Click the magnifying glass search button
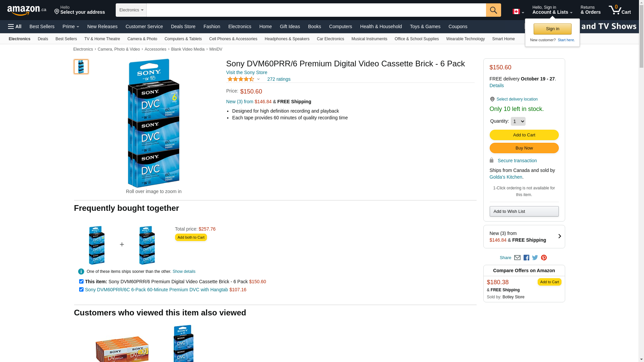Screen dimensions: 644x362 (493, 10)
